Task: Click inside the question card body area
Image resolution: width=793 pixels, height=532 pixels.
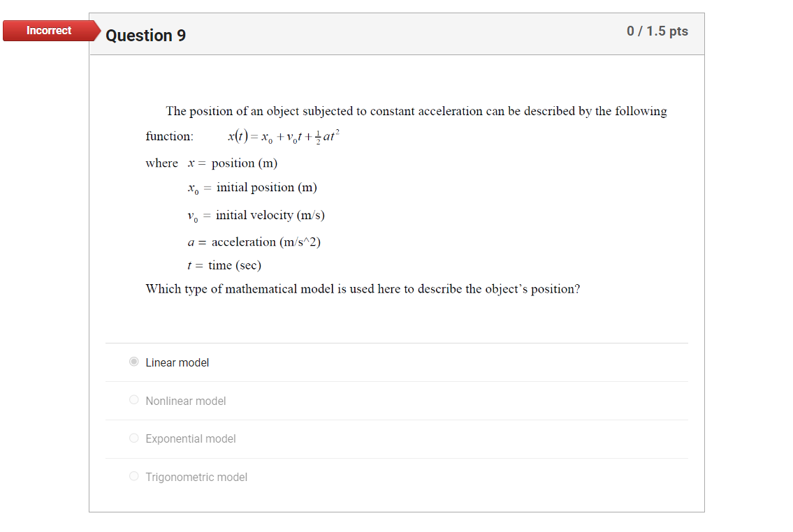Action: click(x=397, y=314)
